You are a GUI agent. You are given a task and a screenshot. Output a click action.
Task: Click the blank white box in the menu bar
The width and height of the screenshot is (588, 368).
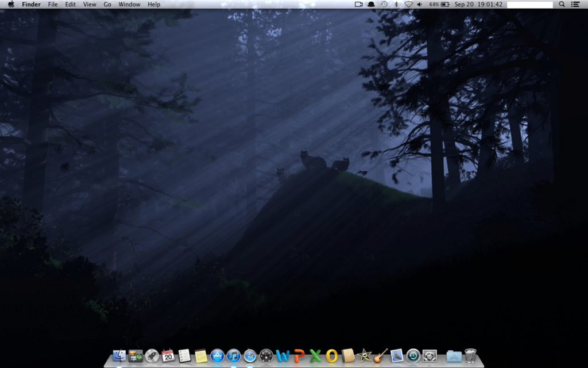[530, 5]
